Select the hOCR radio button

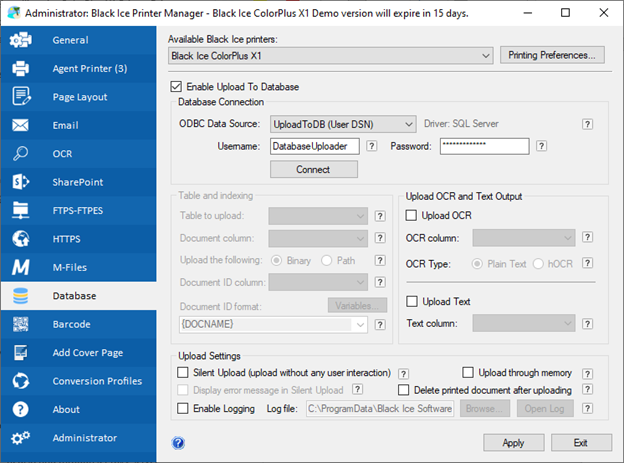point(538,264)
